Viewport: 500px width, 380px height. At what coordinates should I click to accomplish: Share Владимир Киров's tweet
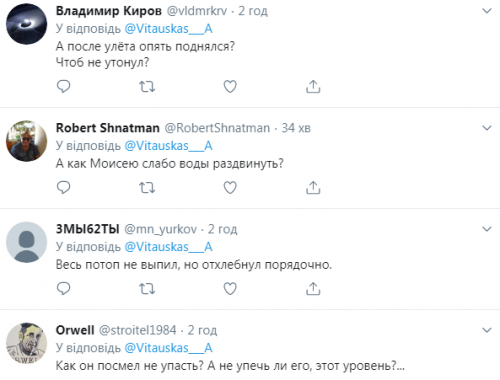[313, 86]
